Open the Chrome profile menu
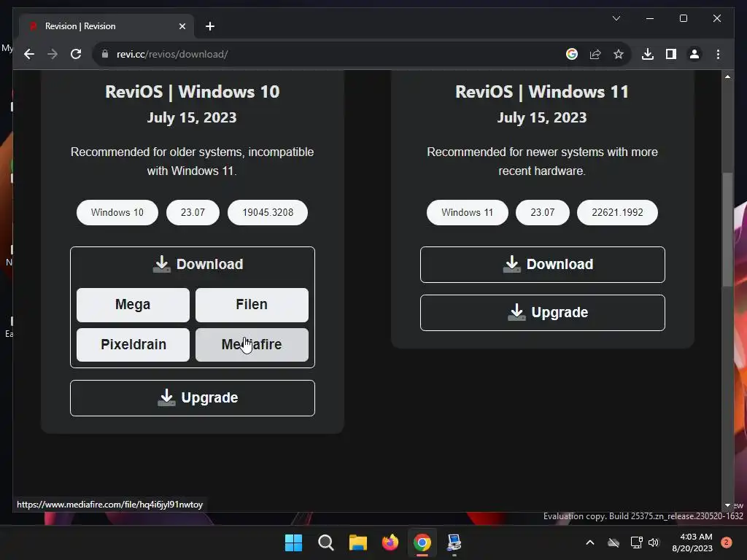 694,54
